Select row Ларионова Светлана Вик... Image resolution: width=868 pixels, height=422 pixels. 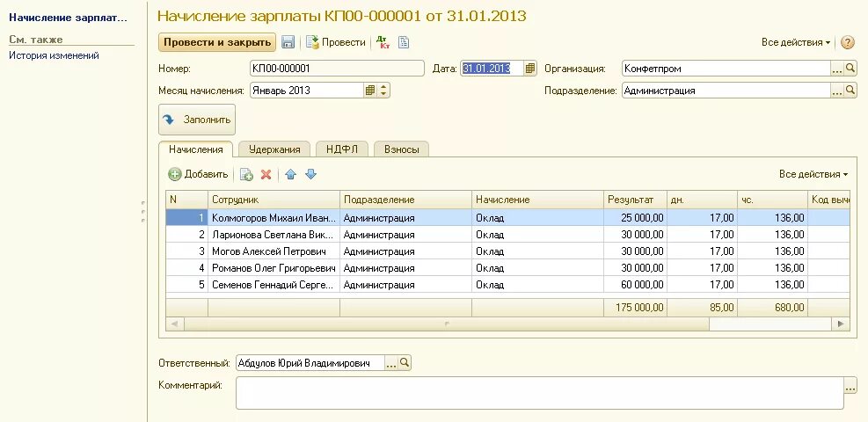pyautogui.click(x=507, y=235)
